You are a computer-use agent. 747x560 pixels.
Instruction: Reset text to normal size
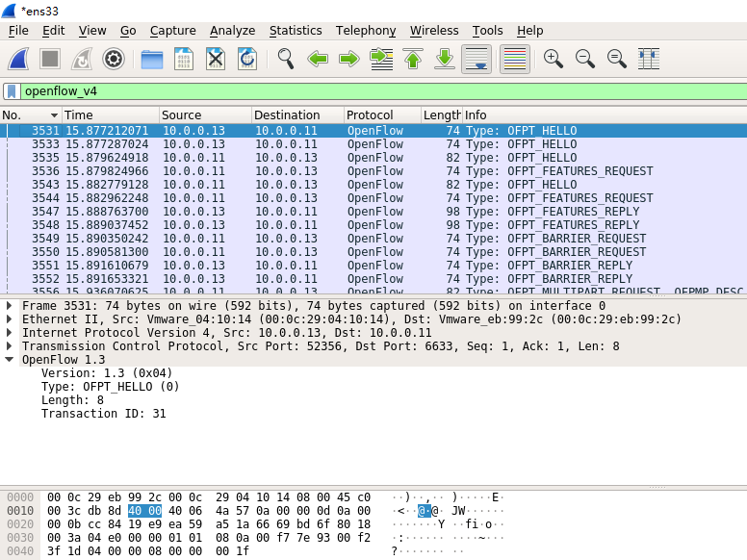click(616, 59)
